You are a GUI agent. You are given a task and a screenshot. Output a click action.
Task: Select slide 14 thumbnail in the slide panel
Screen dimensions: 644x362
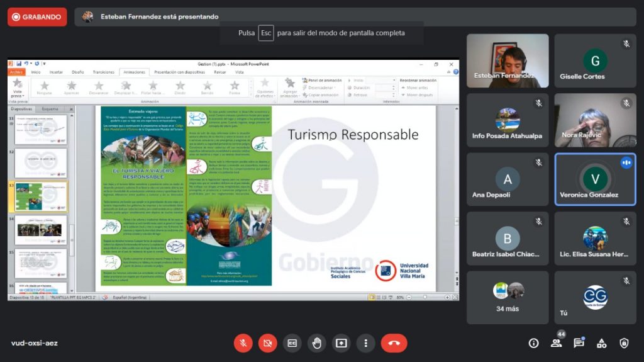[x=41, y=229]
